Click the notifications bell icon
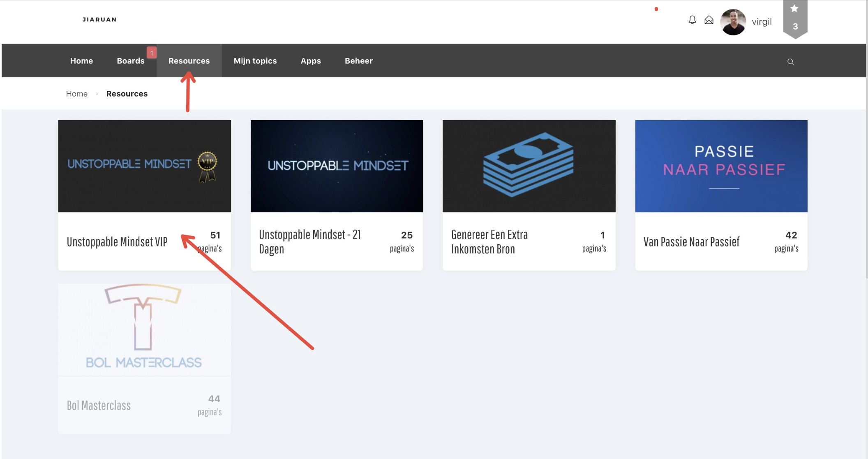The width and height of the screenshot is (868, 459). (692, 20)
